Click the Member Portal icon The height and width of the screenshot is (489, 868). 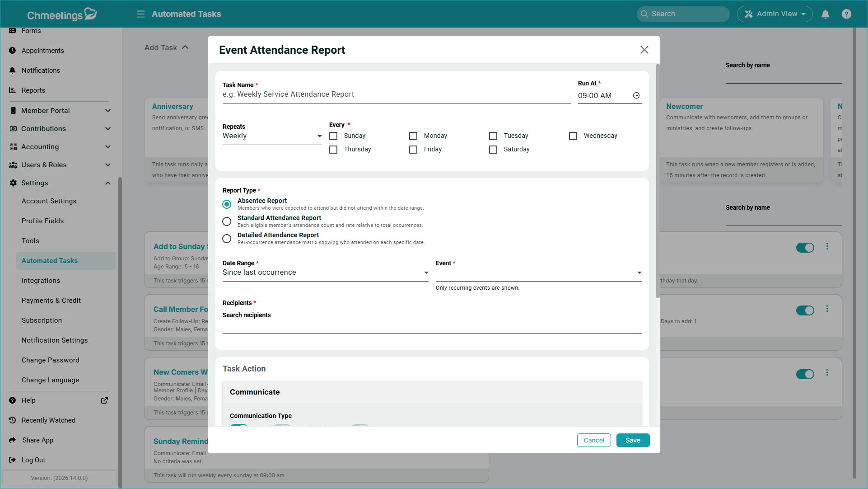[13, 111]
